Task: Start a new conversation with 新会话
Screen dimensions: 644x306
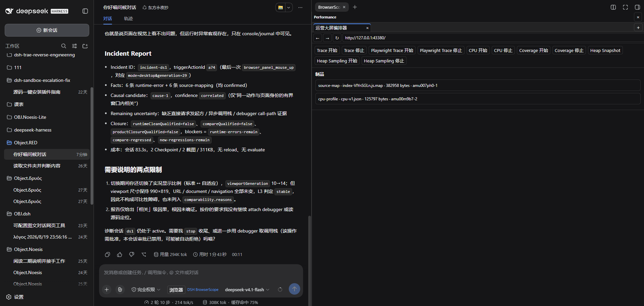Action: coord(47,30)
